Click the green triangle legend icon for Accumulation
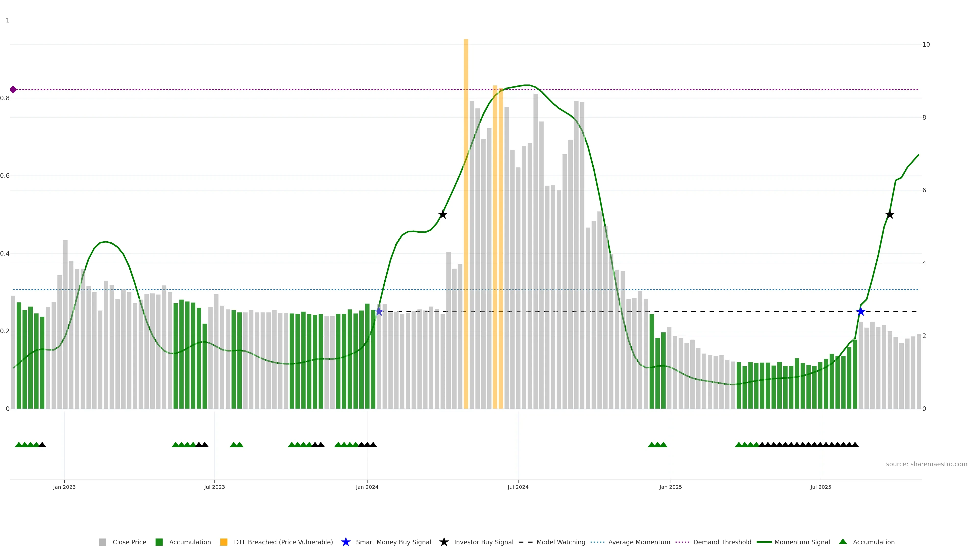The image size is (980, 551). pos(843,542)
